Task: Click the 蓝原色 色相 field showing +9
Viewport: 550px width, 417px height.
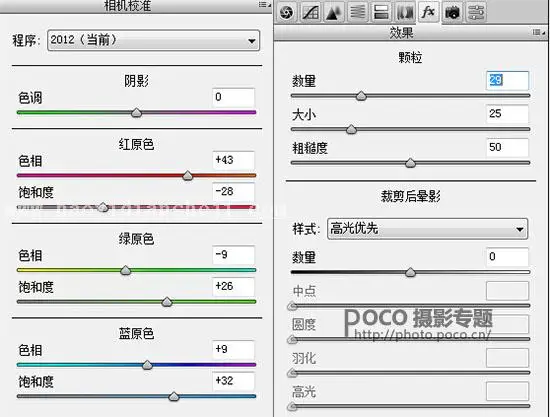Action: point(233,349)
